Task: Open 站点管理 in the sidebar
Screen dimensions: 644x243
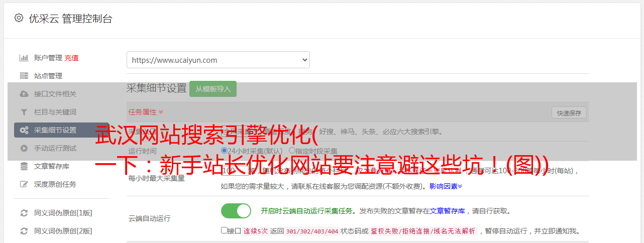Action: 48,76
